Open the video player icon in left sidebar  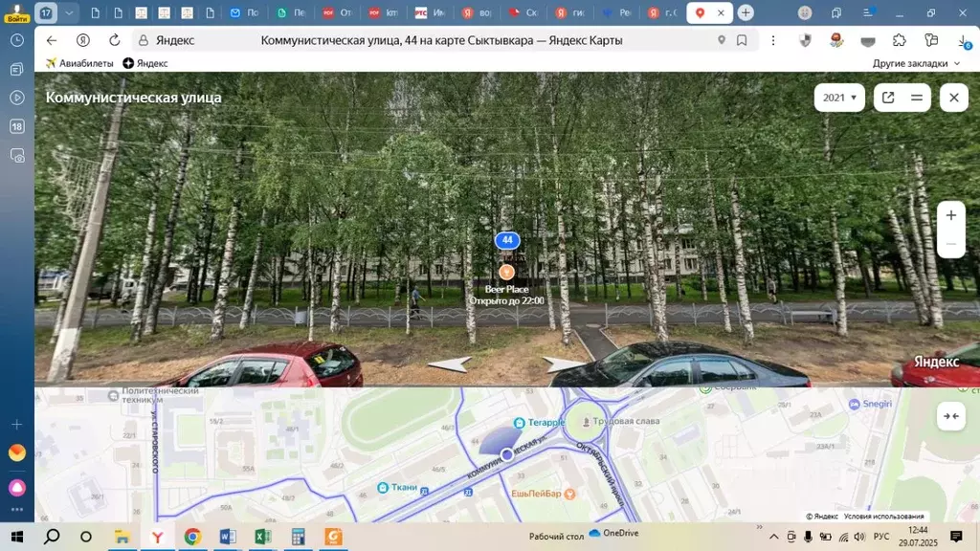tap(17, 98)
